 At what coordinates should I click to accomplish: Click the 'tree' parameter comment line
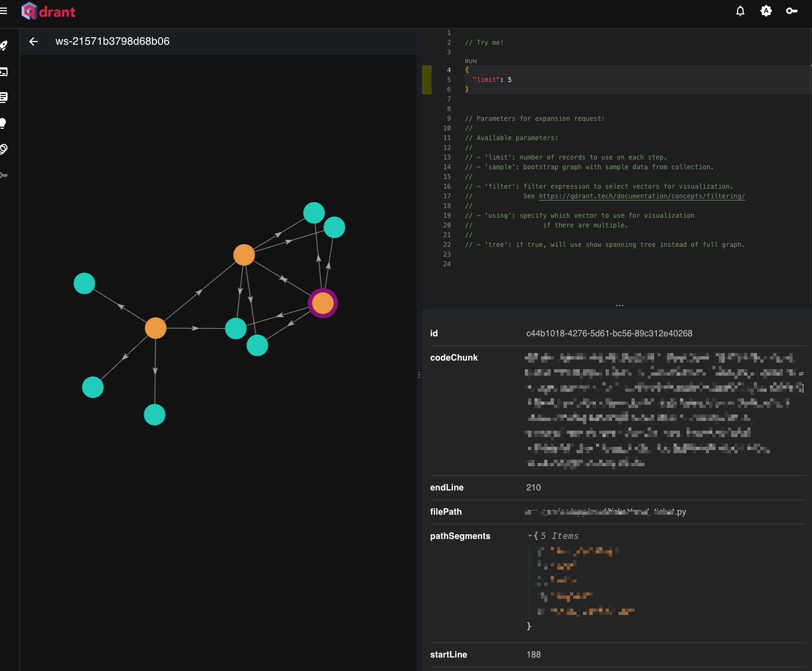pyautogui.click(x=605, y=245)
